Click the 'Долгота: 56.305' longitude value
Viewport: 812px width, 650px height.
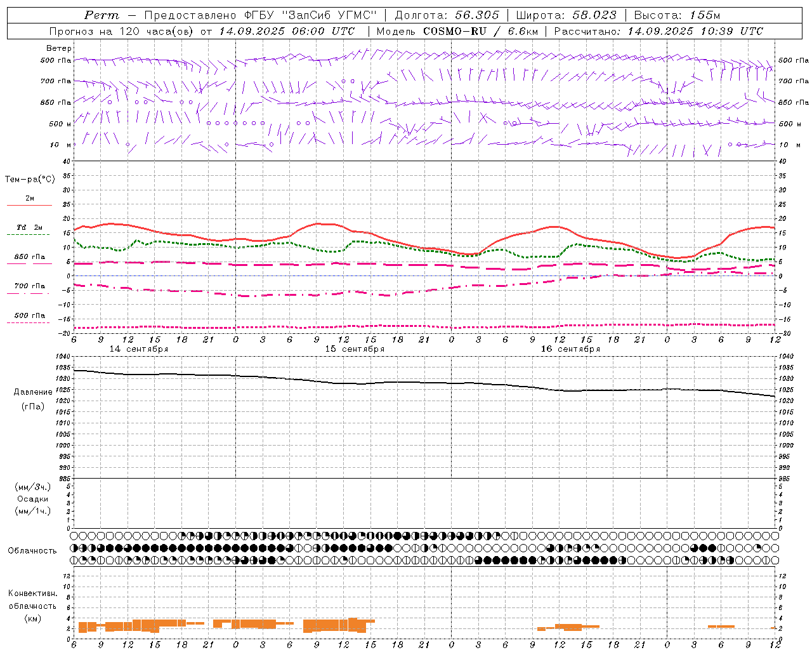tap(447, 15)
